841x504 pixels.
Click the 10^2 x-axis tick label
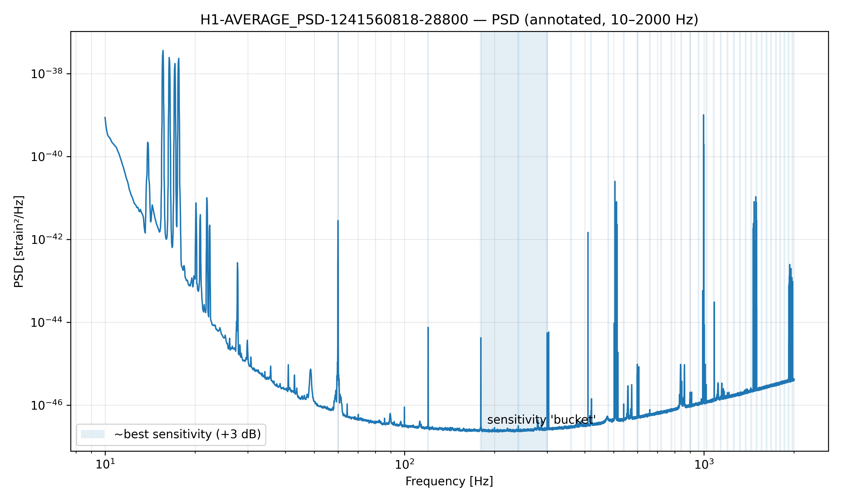coord(405,465)
